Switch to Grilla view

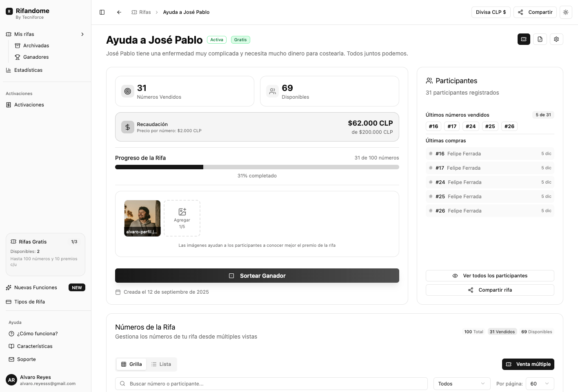tap(131, 364)
